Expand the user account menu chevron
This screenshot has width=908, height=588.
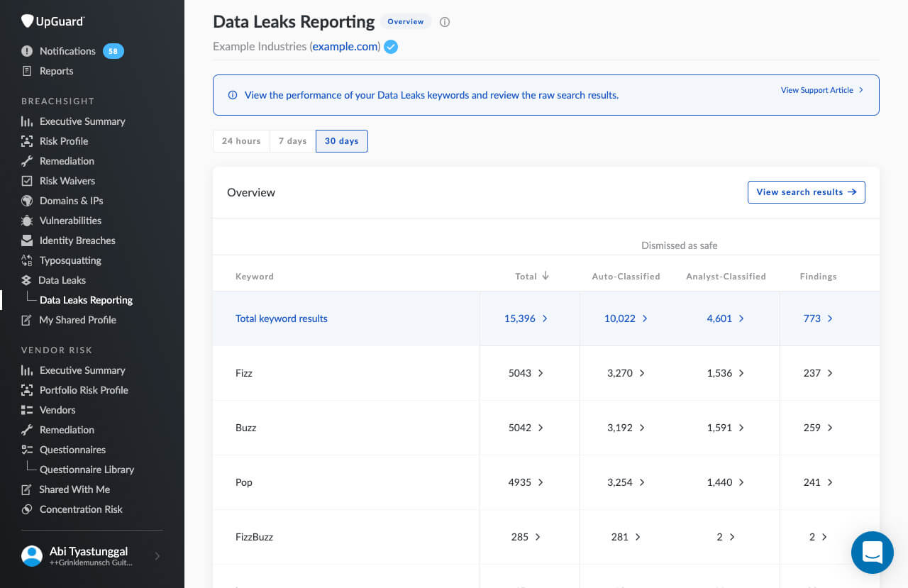(x=157, y=556)
